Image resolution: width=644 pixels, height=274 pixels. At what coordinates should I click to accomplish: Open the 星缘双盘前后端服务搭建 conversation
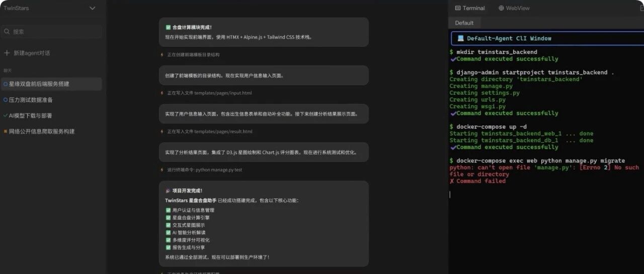[x=51, y=84]
